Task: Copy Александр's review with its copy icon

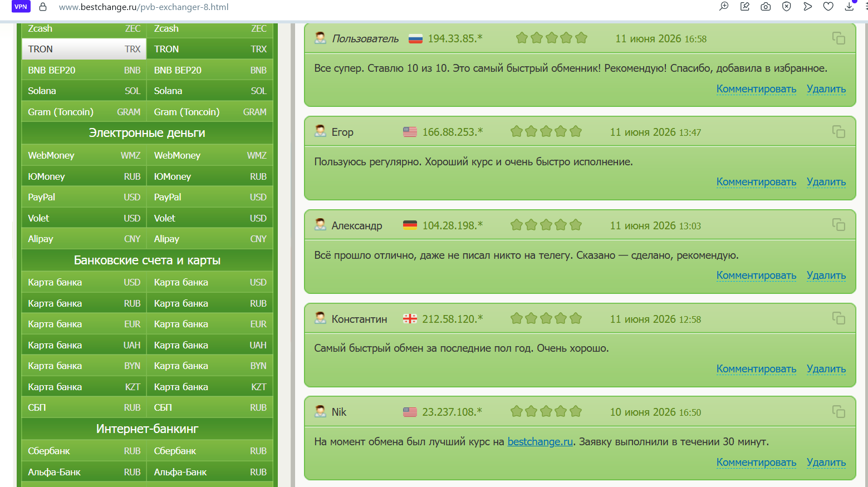Action: click(838, 225)
